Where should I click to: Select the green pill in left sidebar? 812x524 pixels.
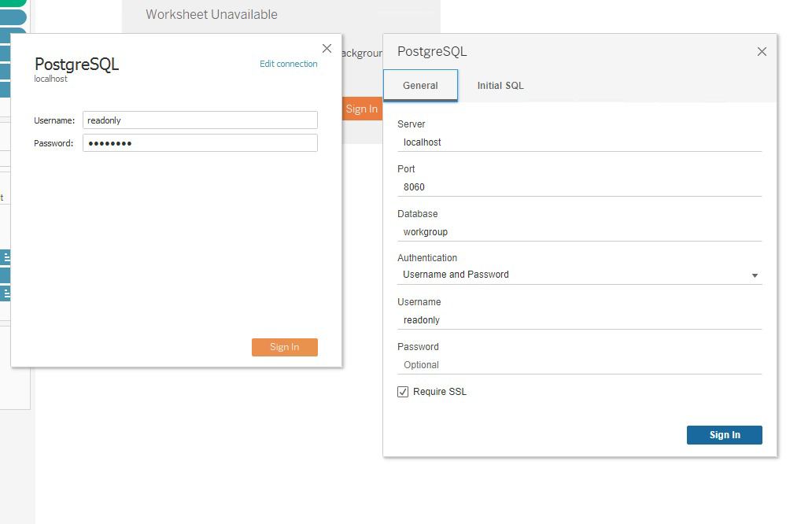pos(13,2)
